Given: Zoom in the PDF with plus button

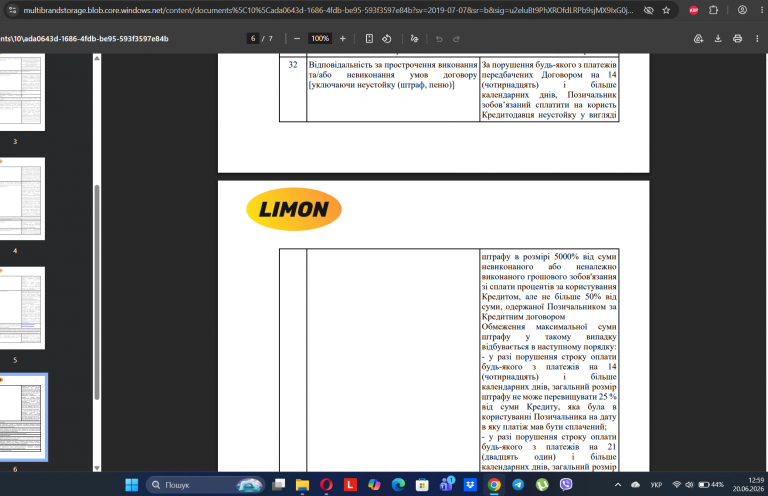Looking at the screenshot, I should (342, 39).
